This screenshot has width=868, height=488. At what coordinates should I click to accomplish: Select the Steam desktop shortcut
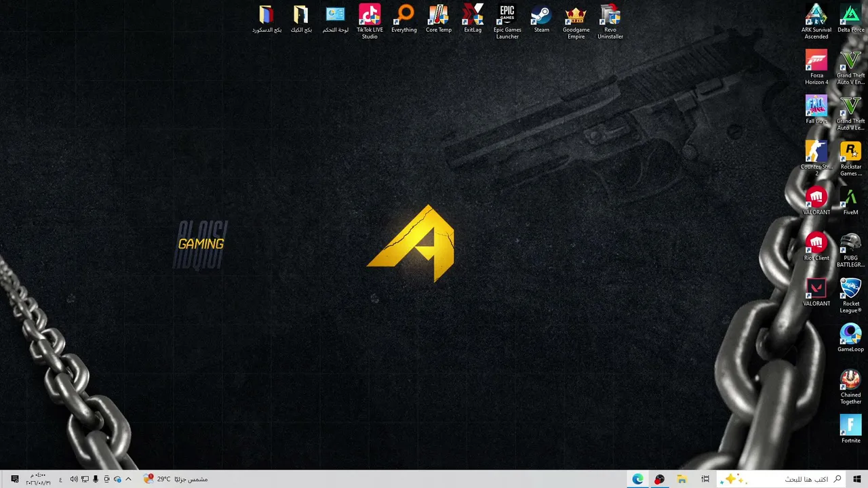point(541,19)
